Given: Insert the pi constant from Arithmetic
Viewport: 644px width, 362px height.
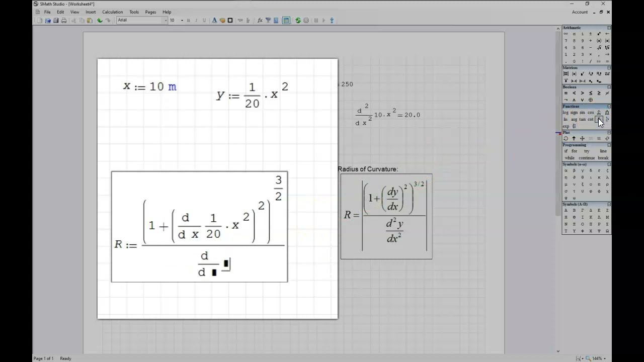Looking at the screenshot, I should [574, 34].
